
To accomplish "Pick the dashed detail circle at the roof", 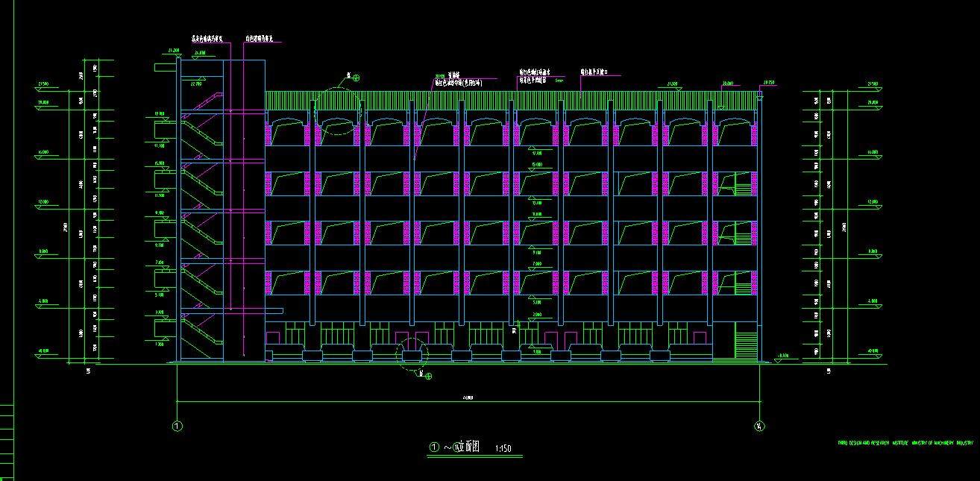I will (335, 112).
